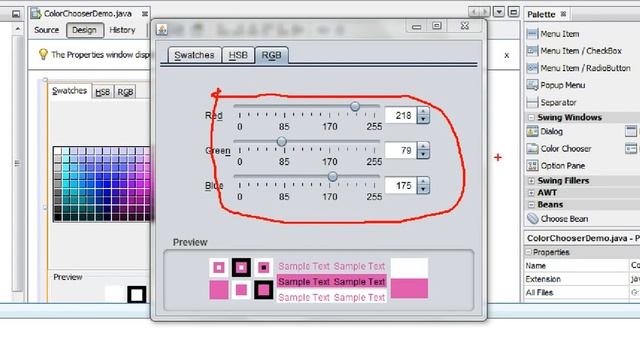Decrease the Green value with down arrow

(x=423, y=154)
